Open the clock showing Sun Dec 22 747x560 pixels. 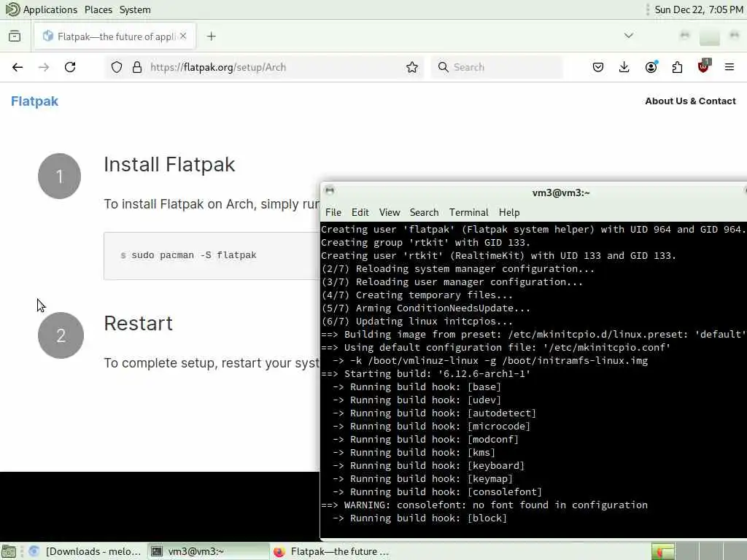point(698,9)
